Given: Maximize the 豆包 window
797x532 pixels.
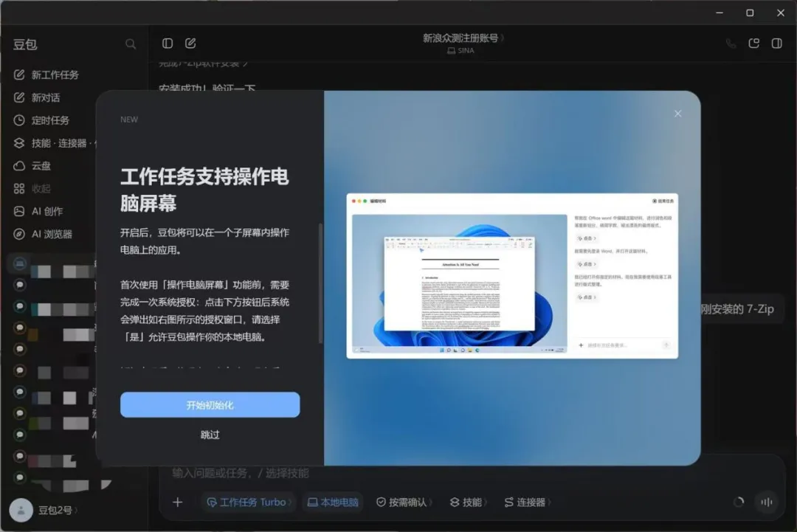Looking at the screenshot, I should pyautogui.click(x=750, y=13).
